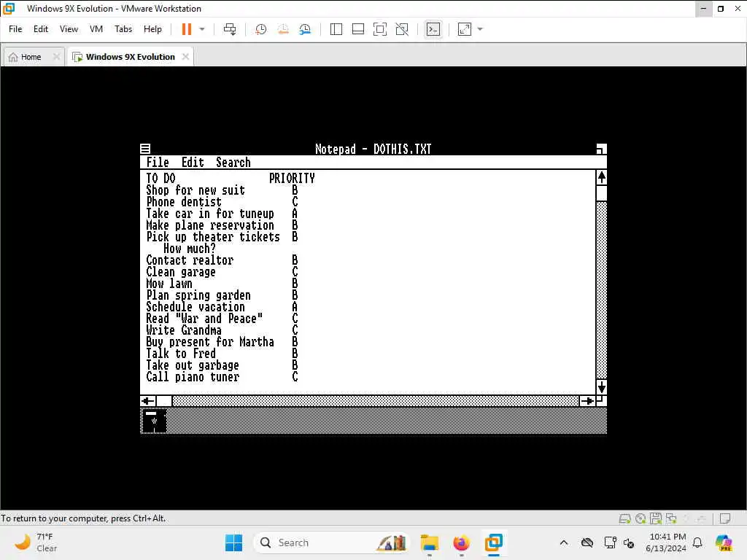Viewport: 747px width, 560px height.
Task: Pause the virtual machine
Action: tap(186, 29)
